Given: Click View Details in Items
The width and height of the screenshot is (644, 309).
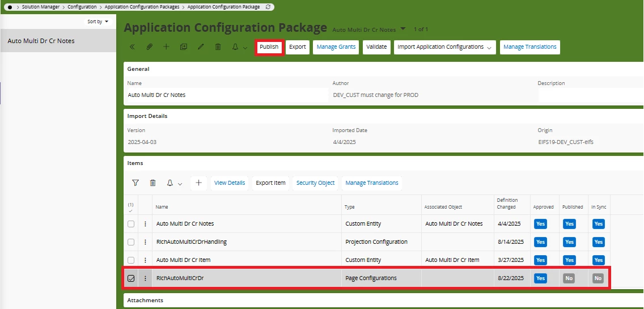Looking at the screenshot, I should pos(230,183).
